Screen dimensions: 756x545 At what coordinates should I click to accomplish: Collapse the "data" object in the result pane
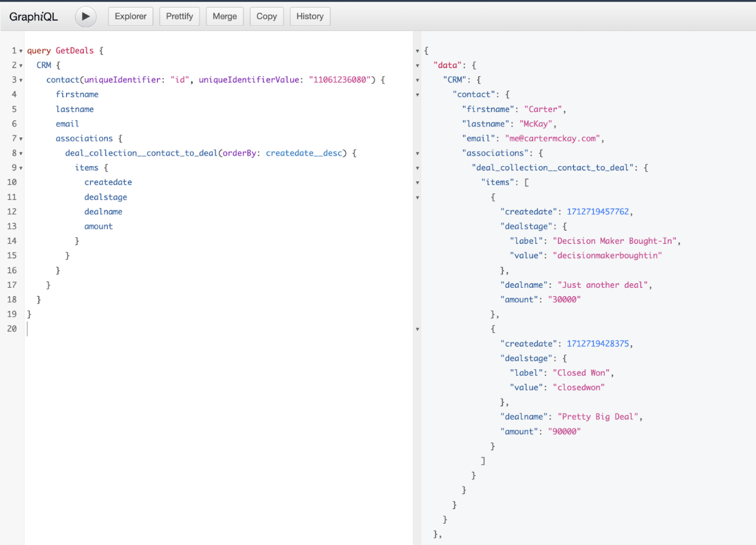click(418, 66)
